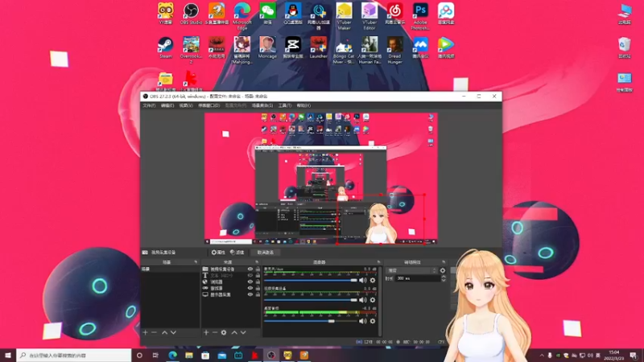Mute the 麦克风/Aux channel speaker

point(363,280)
